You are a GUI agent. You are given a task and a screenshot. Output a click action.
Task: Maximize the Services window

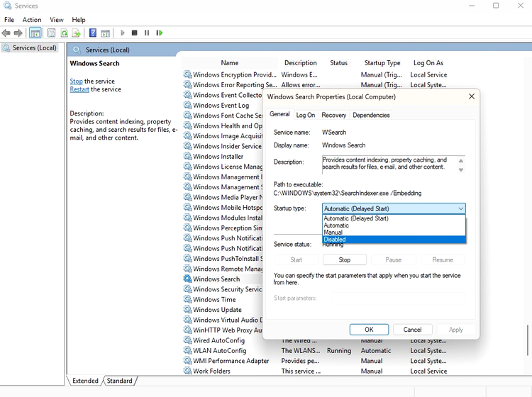(x=496, y=6)
